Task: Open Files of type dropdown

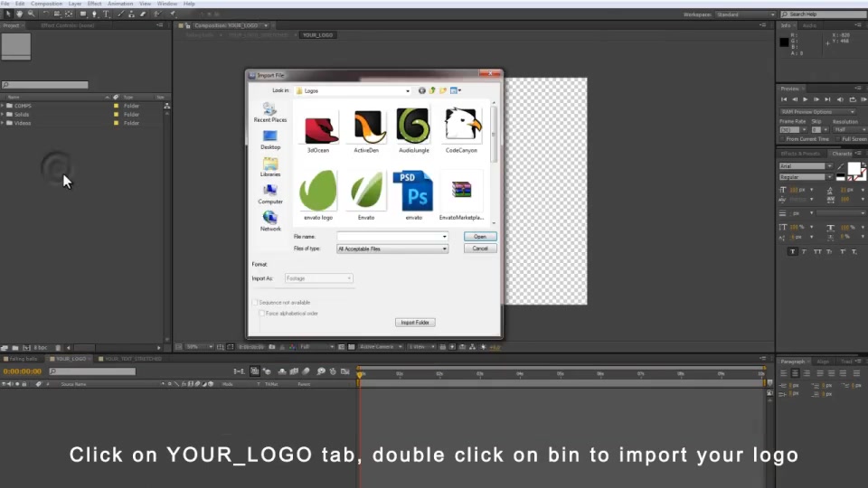Action: pos(392,249)
